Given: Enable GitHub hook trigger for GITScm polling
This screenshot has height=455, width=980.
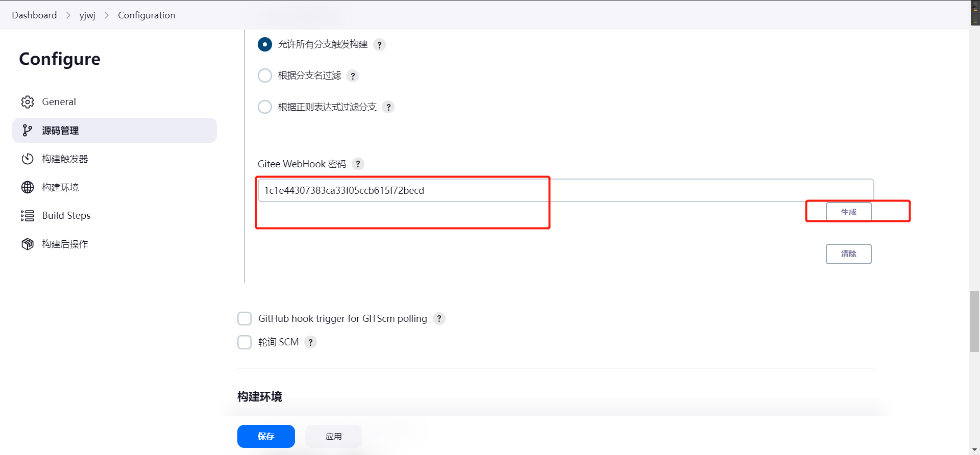Looking at the screenshot, I should point(244,319).
